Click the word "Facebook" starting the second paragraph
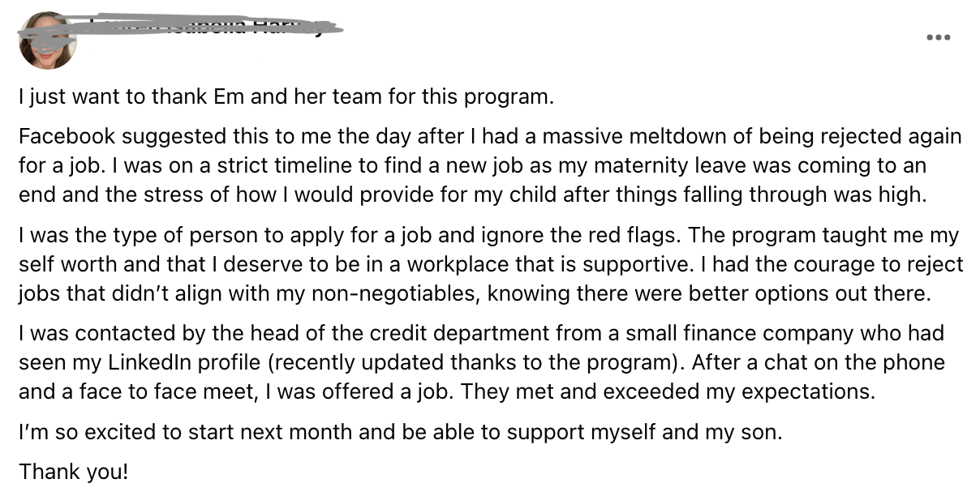Image resolution: width=980 pixels, height=496 pixels. coord(67,135)
